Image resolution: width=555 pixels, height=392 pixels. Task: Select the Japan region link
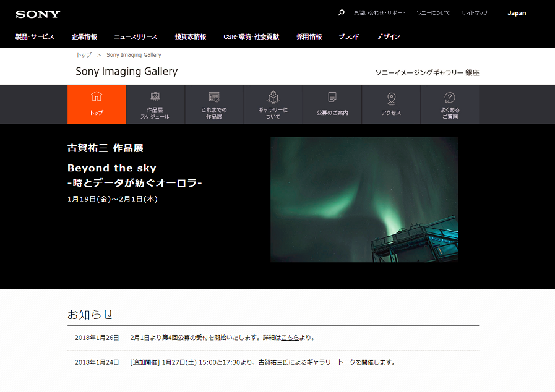pyautogui.click(x=517, y=13)
